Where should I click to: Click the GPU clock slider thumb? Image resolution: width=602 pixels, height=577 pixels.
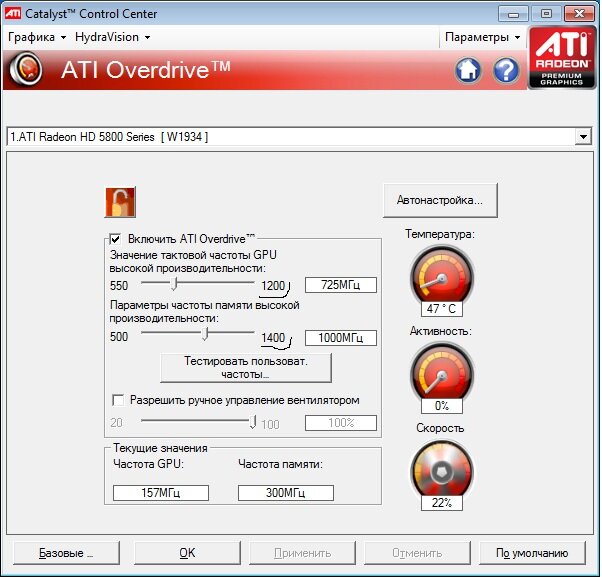174,284
